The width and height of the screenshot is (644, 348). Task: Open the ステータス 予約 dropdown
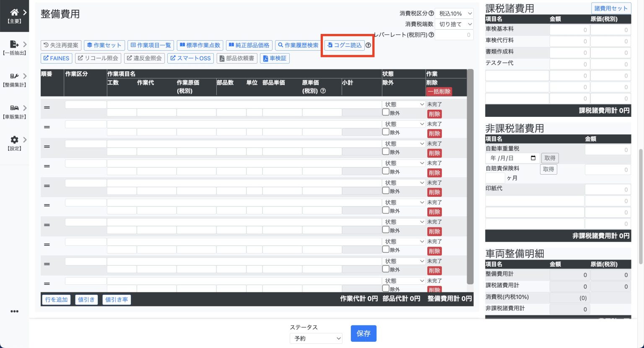(316, 338)
